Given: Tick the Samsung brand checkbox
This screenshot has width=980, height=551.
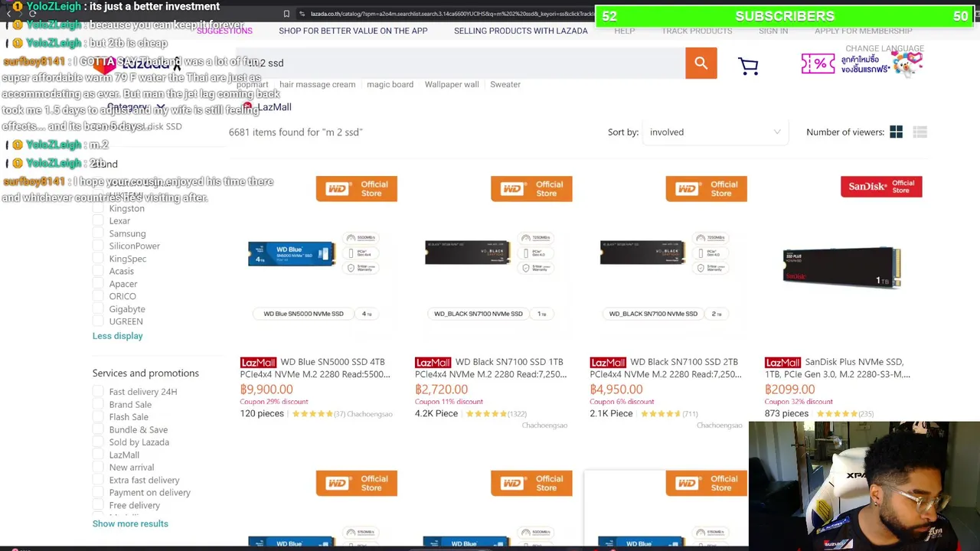Looking at the screenshot, I should pos(98,233).
